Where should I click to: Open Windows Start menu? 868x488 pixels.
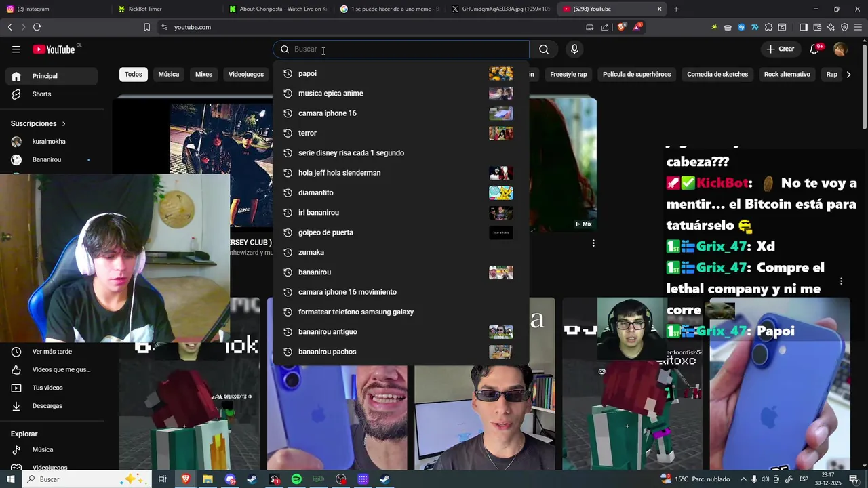click(11, 479)
